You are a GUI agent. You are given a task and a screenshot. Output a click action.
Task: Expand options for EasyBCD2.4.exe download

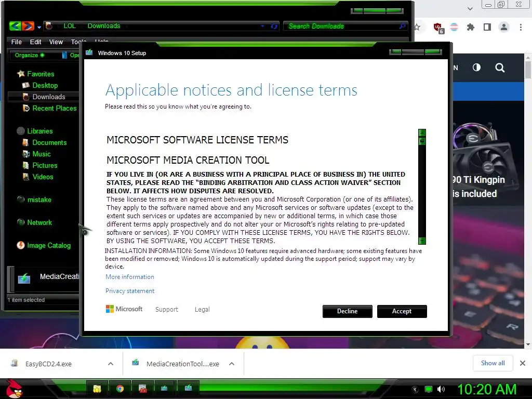[x=110, y=364]
